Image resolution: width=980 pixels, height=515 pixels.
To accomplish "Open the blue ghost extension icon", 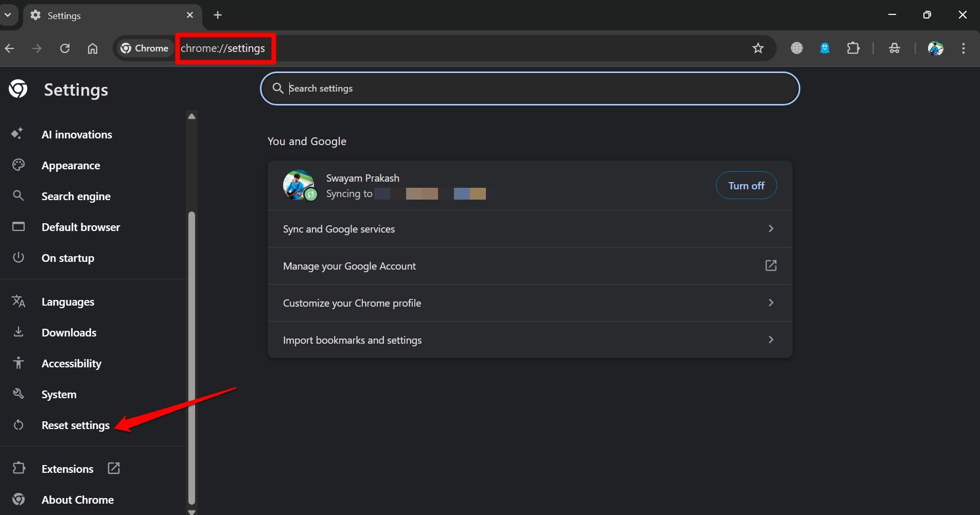I will coord(825,48).
